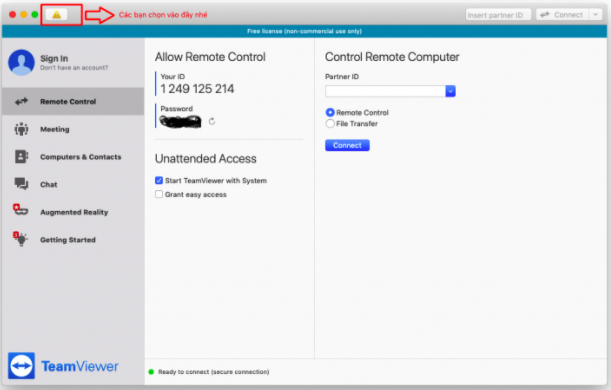Click the "Allow Remote Control" heading

pos(210,57)
